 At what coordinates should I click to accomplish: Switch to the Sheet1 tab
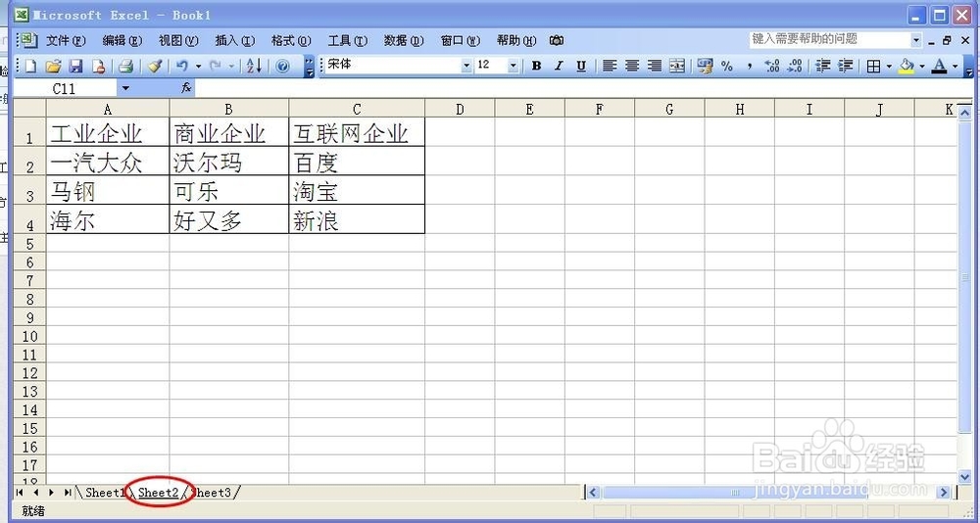[105, 493]
